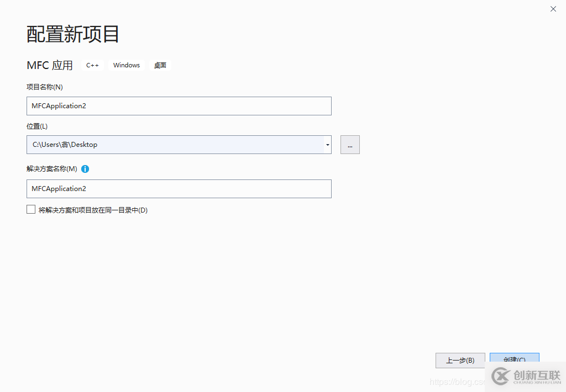Click the C++ tag
This screenshot has height=392, width=566.
click(x=92, y=65)
